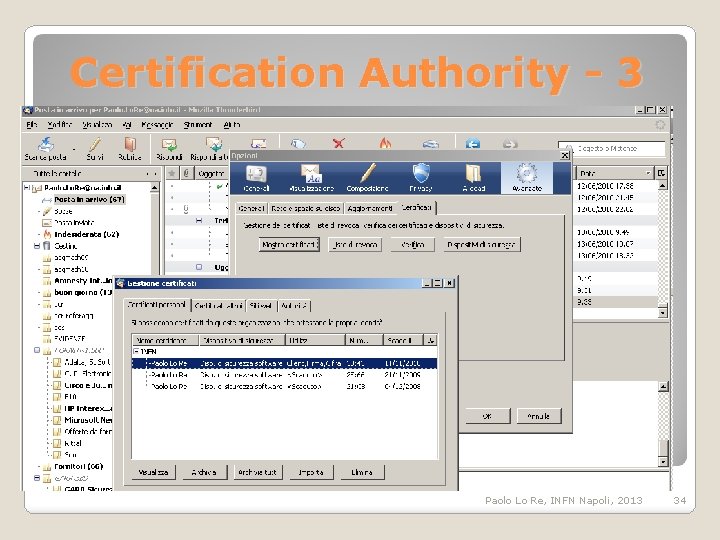Select the Fornitori folder

(79, 467)
